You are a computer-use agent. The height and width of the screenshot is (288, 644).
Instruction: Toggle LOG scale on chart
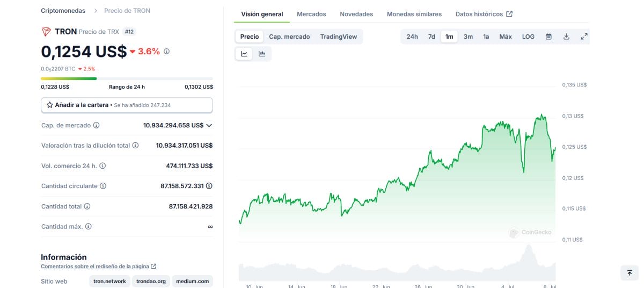[528, 37]
